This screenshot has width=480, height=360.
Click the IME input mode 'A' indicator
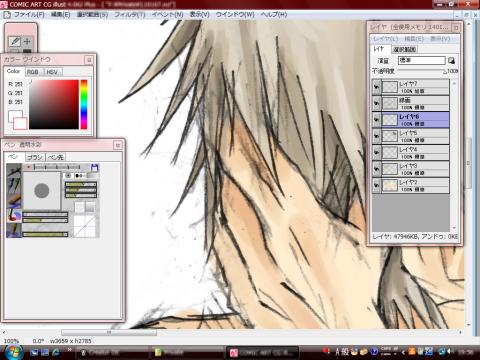337,351
